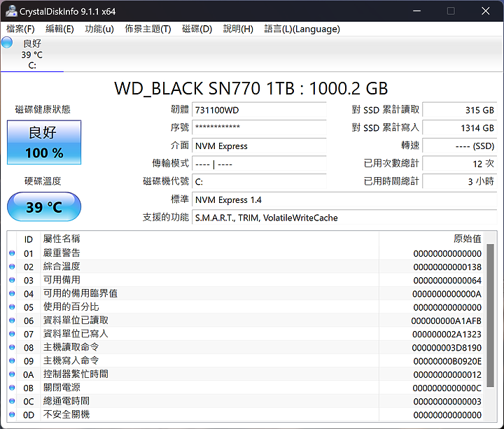The width and height of the screenshot is (504, 429).
Task: Click the SMART list vertical scrollbar thumb
Action: click(x=490, y=316)
